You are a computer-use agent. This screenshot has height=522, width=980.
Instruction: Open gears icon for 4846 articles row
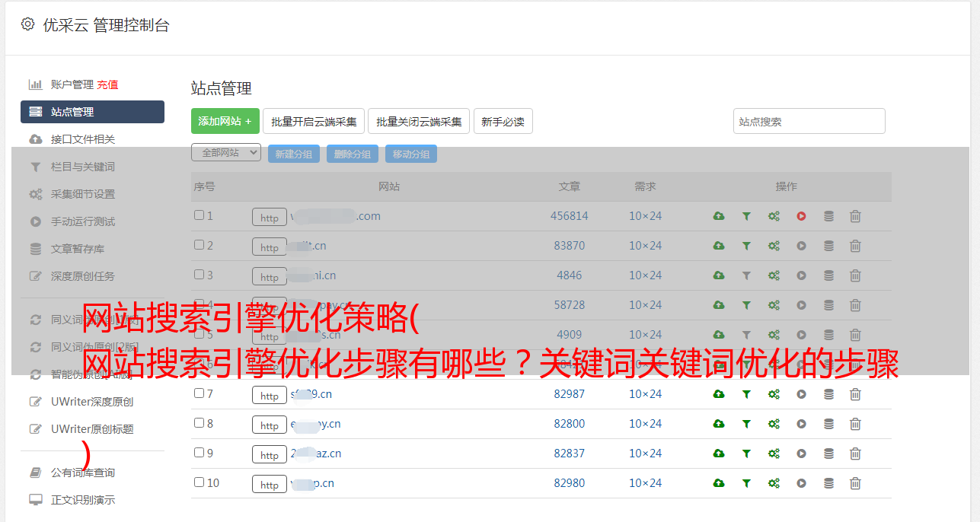click(x=774, y=275)
